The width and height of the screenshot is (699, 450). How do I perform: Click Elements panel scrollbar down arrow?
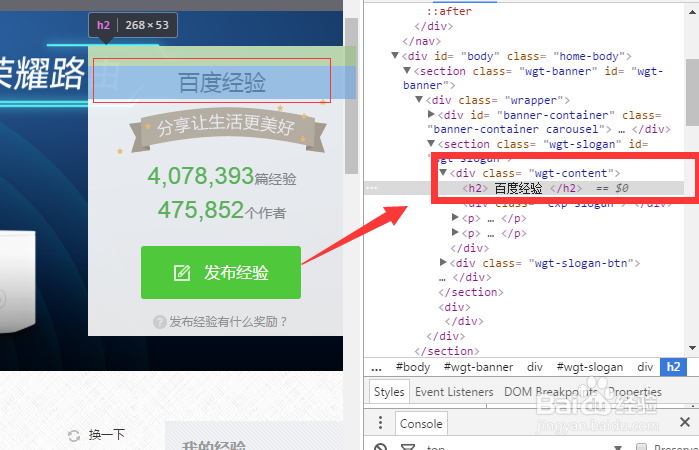click(692, 348)
